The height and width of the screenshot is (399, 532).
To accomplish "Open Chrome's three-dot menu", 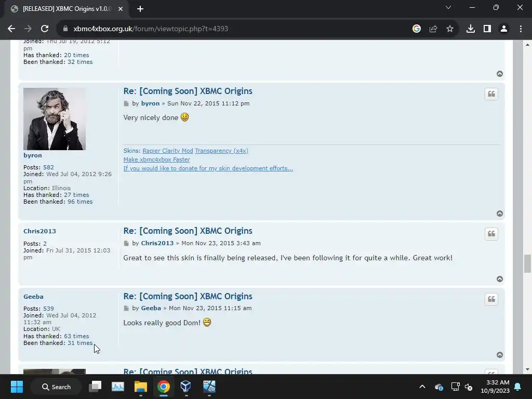I will [x=521, y=29].
